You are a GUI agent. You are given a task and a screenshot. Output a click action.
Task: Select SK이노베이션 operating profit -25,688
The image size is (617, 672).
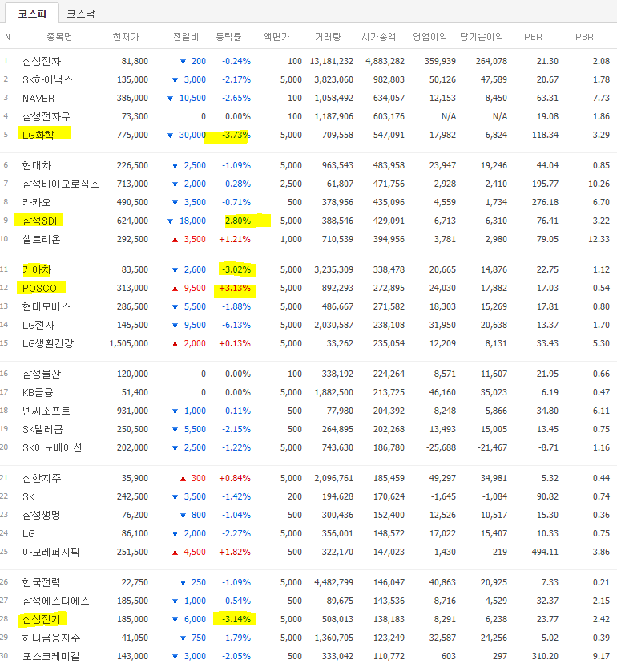click(x=441, y=447)
